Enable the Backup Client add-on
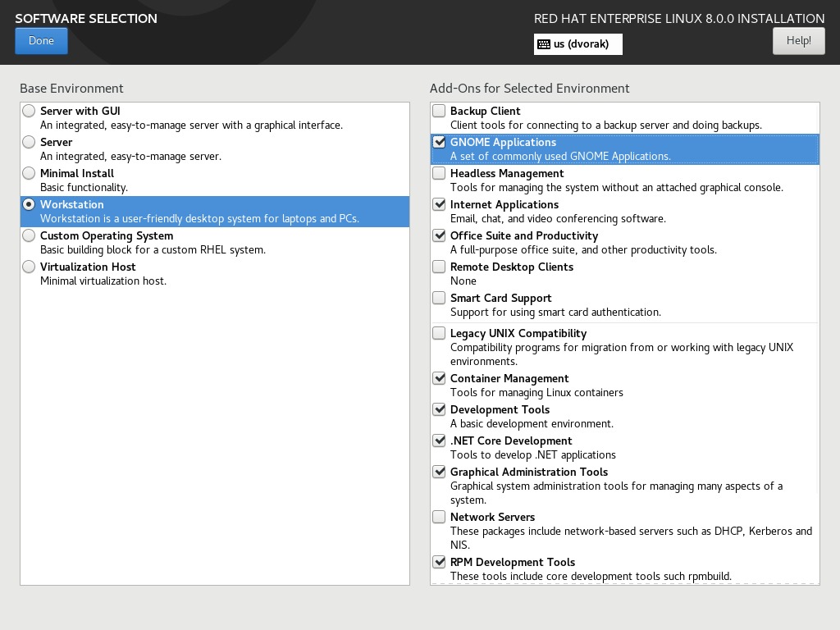 click(x=439, y=110)
